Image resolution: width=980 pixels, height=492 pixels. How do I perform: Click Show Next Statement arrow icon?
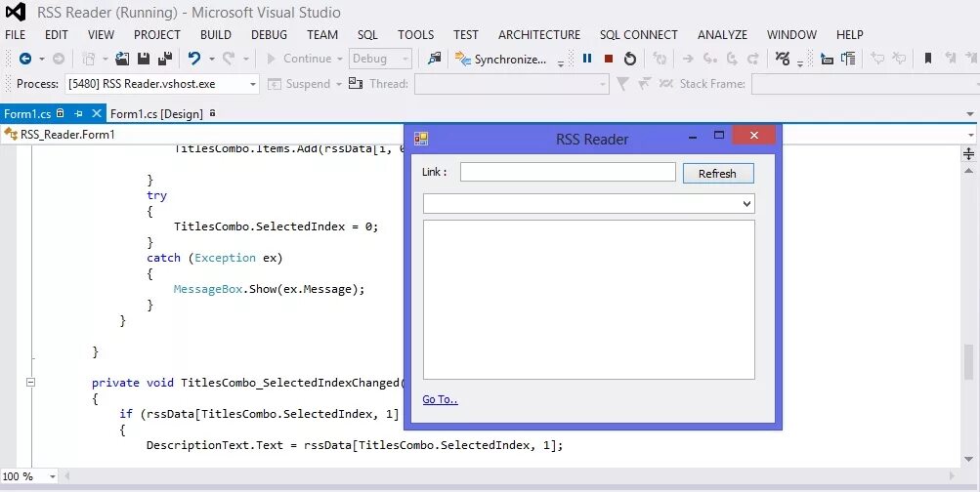tap(688, 59)
